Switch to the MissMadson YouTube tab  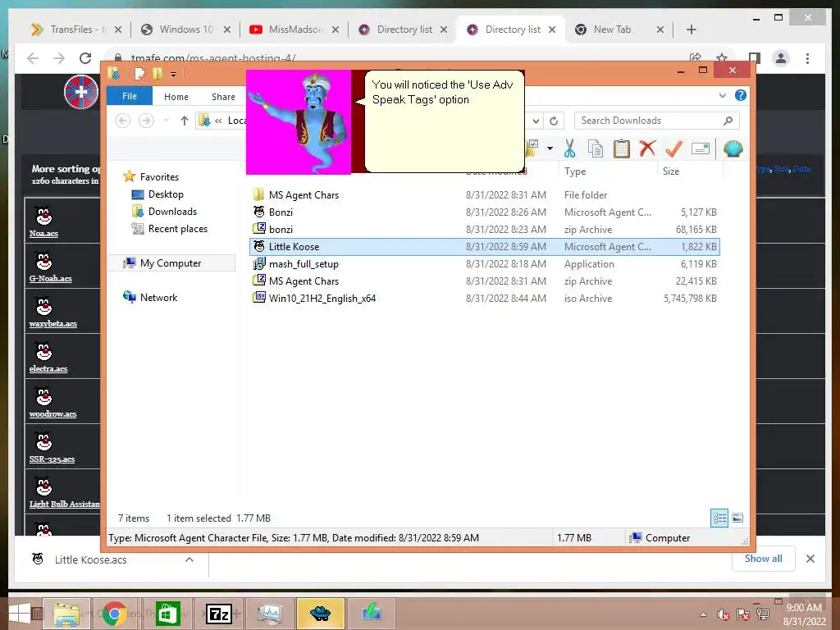point(295,30)
